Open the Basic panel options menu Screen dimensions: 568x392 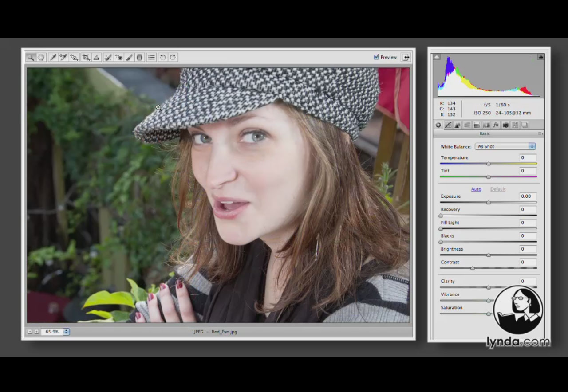[x=540, y=133]
